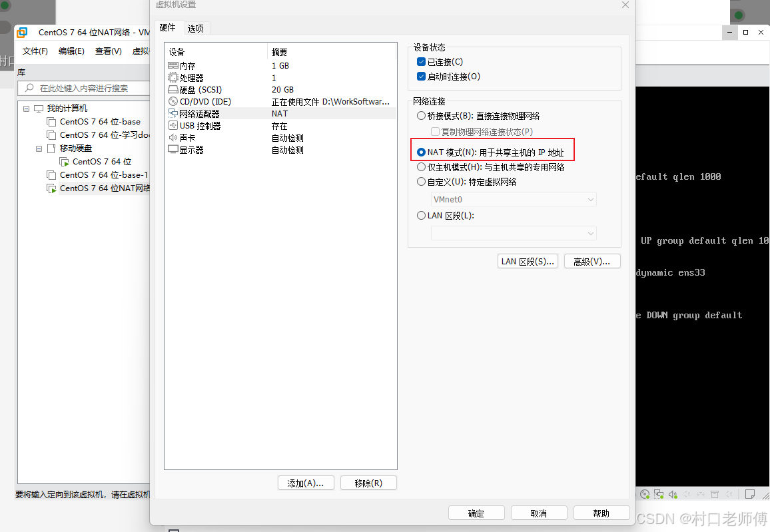Uncheck the 已连接(C) checkbox
This screenshot has width=770, height=532.
(420, 61)
